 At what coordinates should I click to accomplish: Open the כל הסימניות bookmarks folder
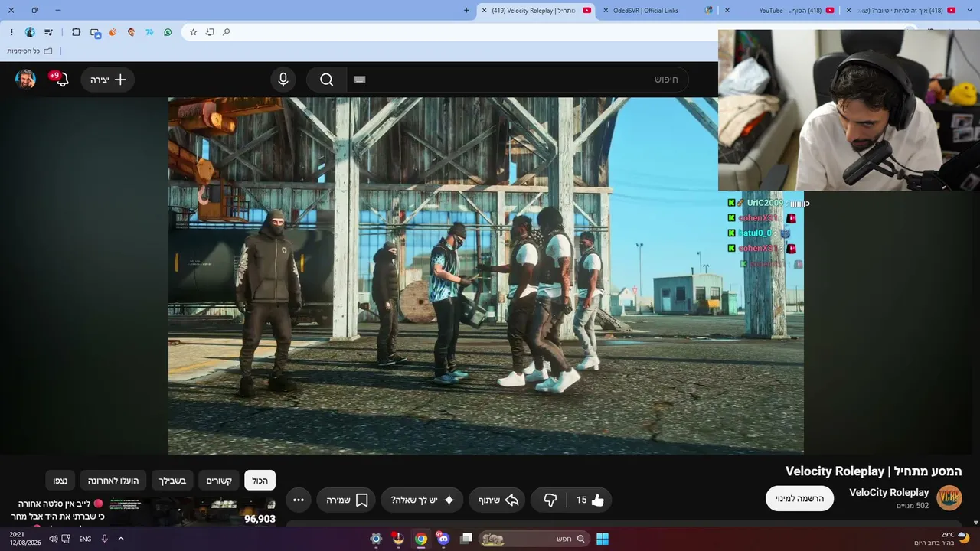coord(30,51)
